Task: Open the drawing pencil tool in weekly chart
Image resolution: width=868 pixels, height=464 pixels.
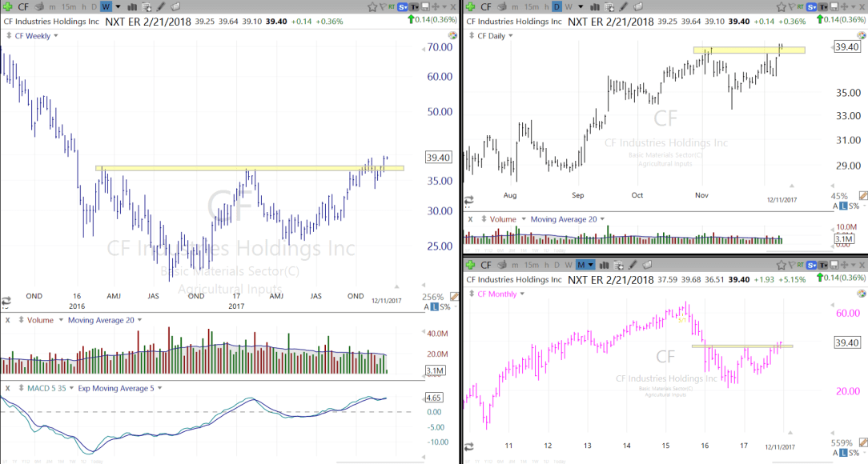Action: (159, 7)
